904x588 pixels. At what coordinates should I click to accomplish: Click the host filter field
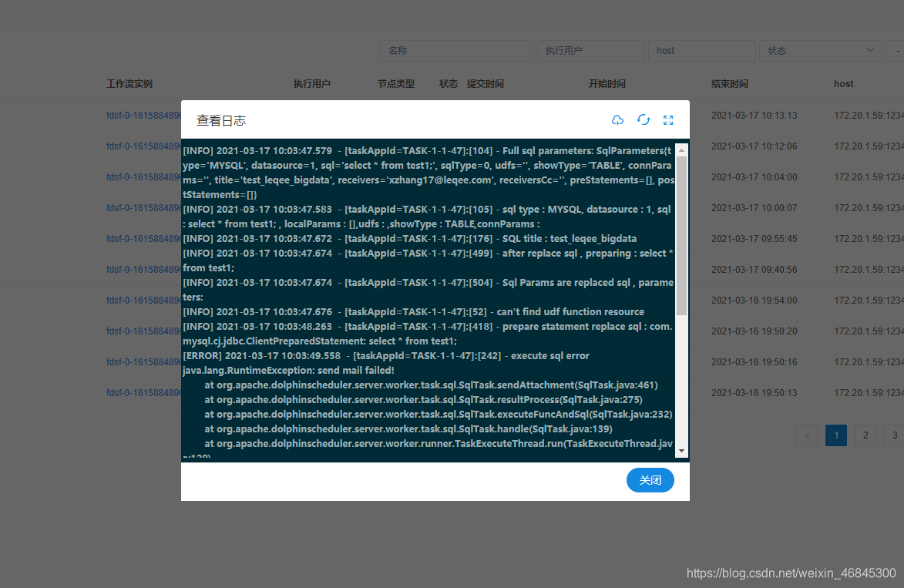coord(701,50)
